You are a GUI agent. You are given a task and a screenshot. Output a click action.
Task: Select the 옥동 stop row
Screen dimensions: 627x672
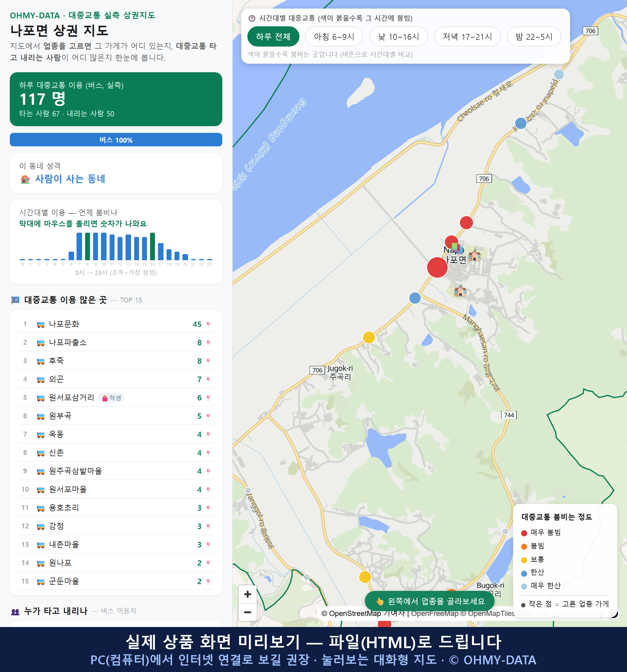pyautogui.click(x=116, y=434)
